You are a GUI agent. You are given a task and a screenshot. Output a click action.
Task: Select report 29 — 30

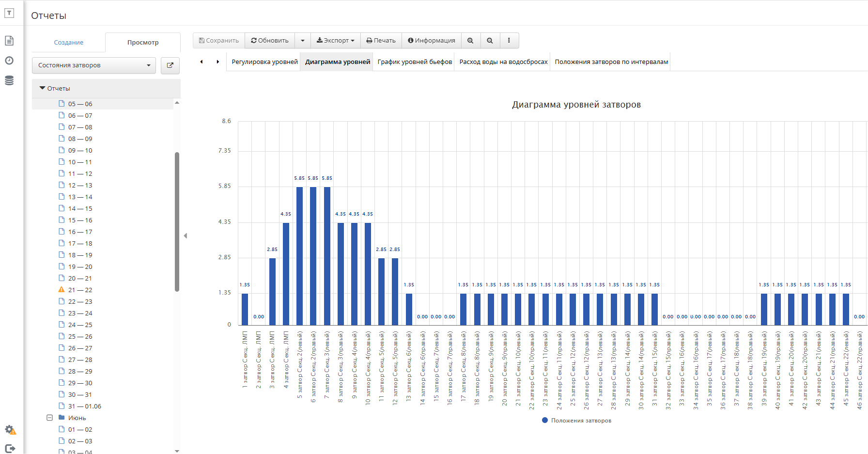point(80,383)
